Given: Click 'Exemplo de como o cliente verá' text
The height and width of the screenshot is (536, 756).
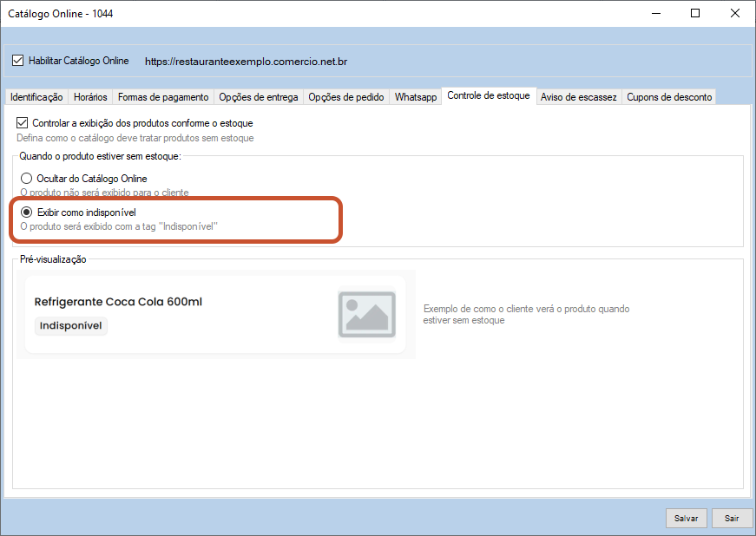Looking at the screenshot, I should 527,315.
